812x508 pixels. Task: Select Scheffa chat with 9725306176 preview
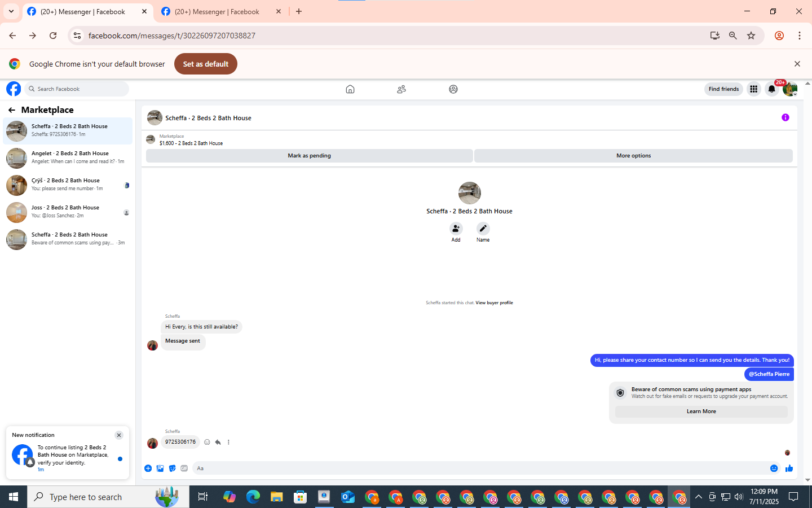pyautogui.click(x=68, y=131)
